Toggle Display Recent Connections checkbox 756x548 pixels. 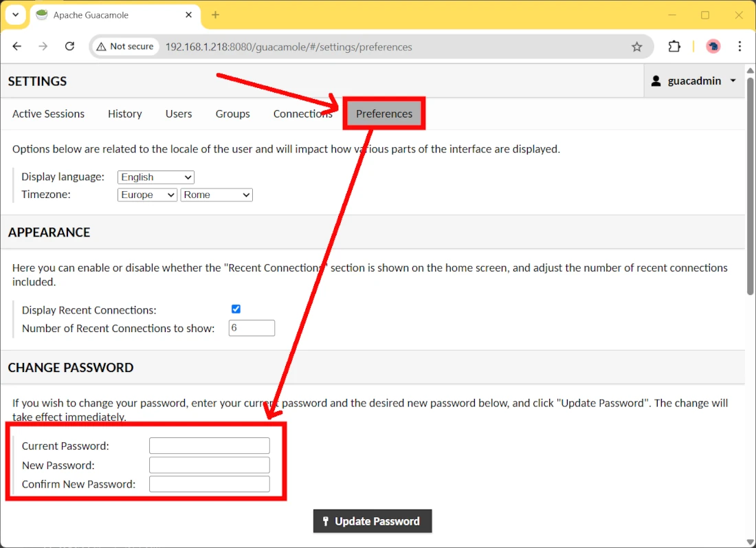(236, 309)
